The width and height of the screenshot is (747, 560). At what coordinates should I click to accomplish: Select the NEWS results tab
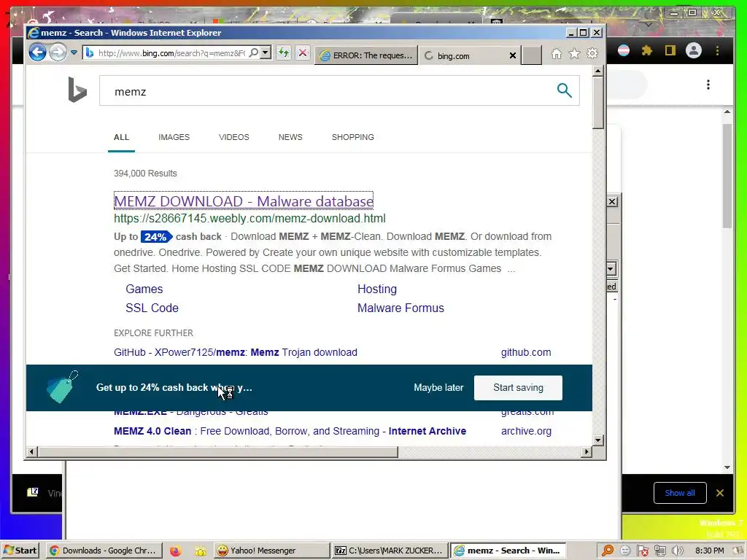pyautogui.click(x=290, y=137)
